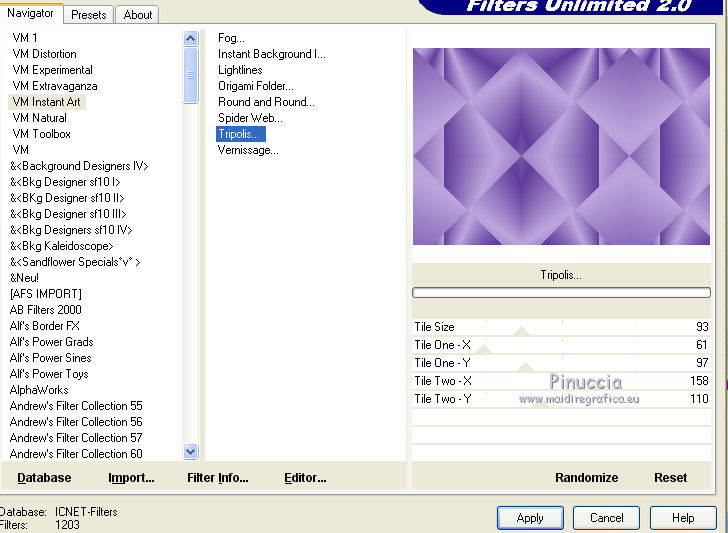Click the Tile Two - X slider
728x533 pixels.
click(561, 381)
